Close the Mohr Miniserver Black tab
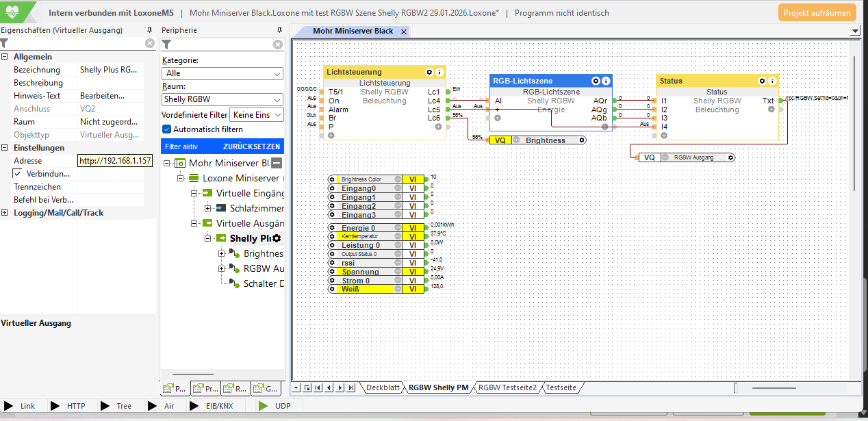The width and height of the screenshot is (868, 421). tap(404, 31)
